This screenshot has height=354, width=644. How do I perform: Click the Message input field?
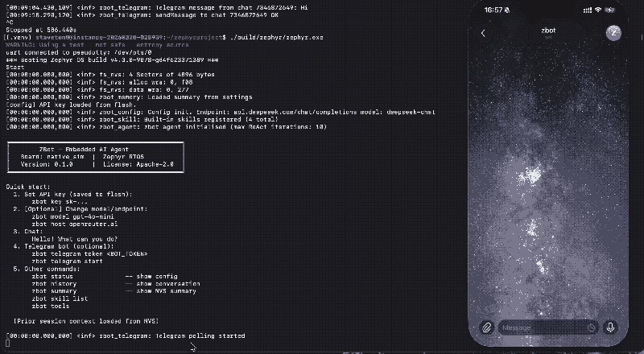[x=548, y=327]
